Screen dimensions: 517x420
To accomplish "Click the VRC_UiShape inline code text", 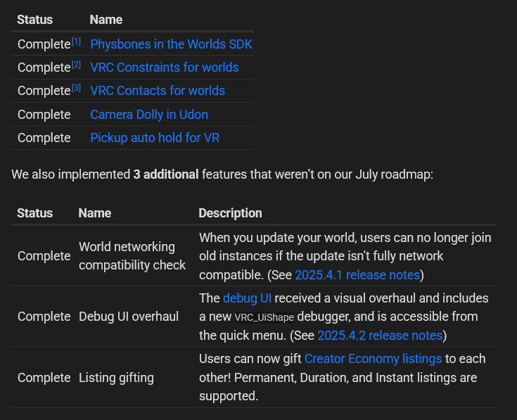I will tap(264, 317).
